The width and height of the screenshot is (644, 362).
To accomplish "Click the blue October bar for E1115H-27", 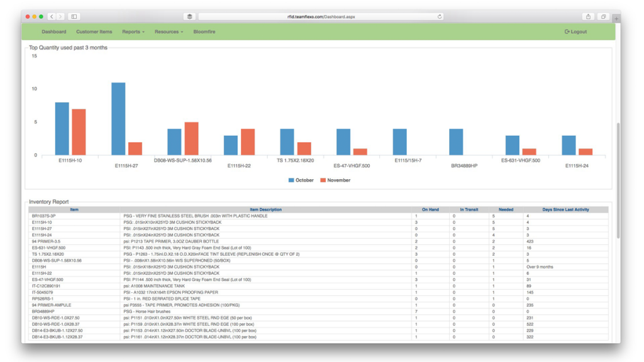I will (x=118, y=119).
